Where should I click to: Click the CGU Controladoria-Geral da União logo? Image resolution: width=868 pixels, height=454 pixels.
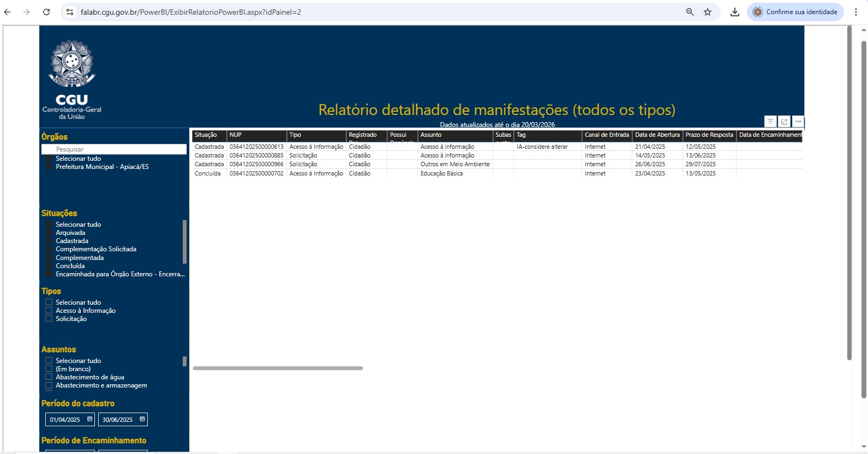pyautogui.click(x=72, y=80)
